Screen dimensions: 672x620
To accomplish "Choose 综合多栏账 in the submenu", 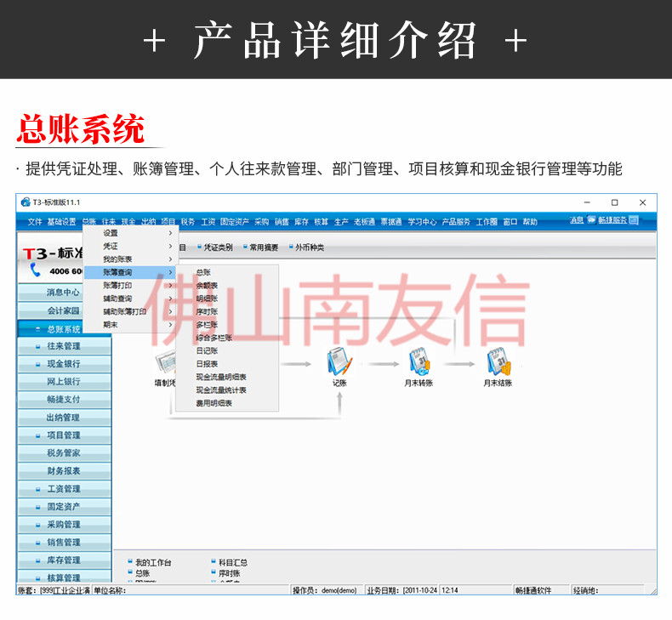I will (227, 338).
